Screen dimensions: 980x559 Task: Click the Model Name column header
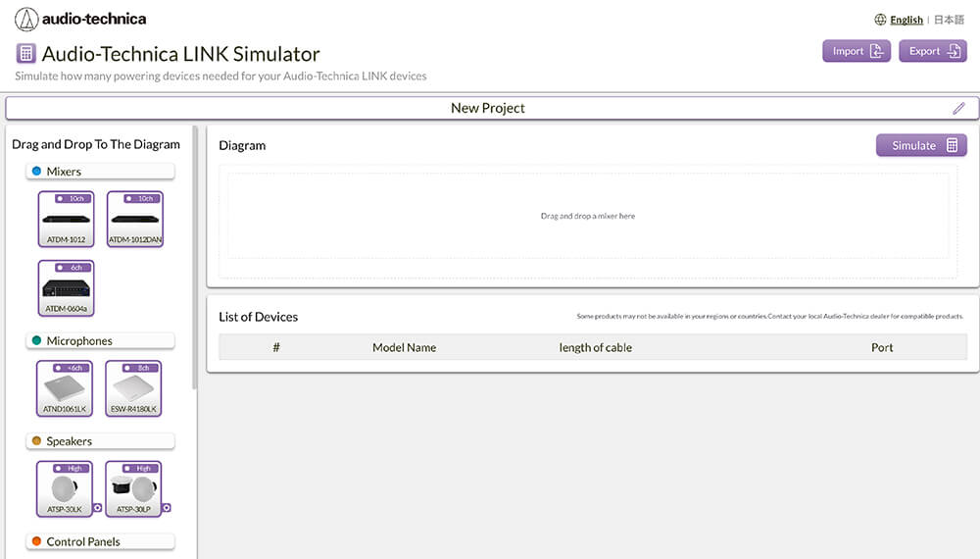405,347
